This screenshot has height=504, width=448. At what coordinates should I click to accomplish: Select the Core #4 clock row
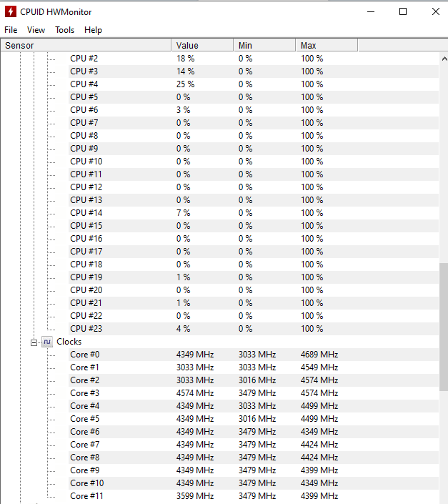click(254, 406)
